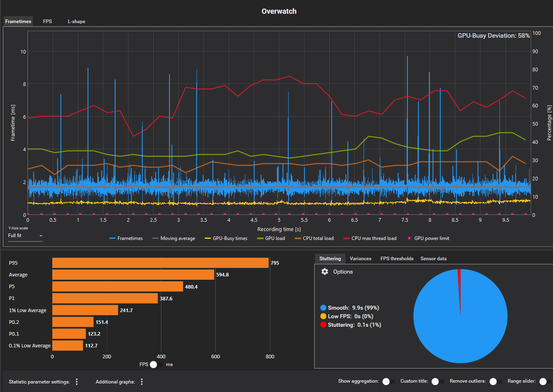Image resolution: width=553 pixels, height=392 pixels.
Task: Open Additional graphs three-dot menu
Action: coord(142,381)
